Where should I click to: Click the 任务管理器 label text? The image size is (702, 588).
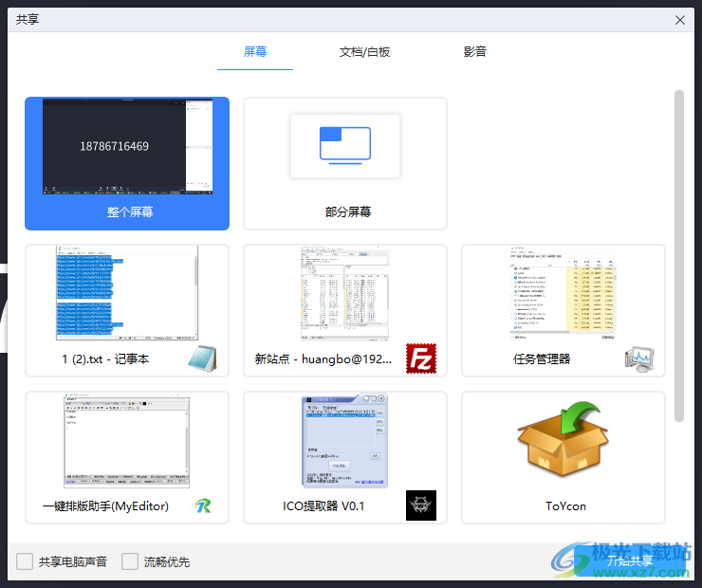coord(542,358)
